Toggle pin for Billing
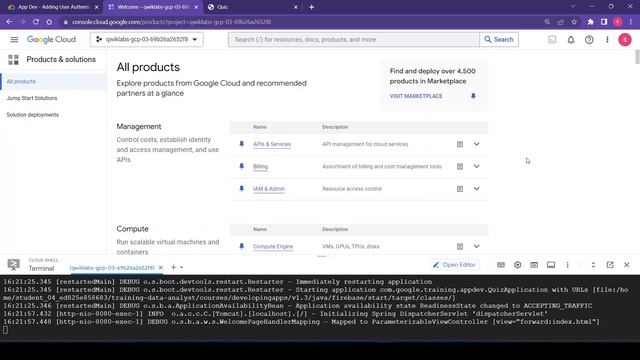This screenshot has height=360, width=640. 242,167
